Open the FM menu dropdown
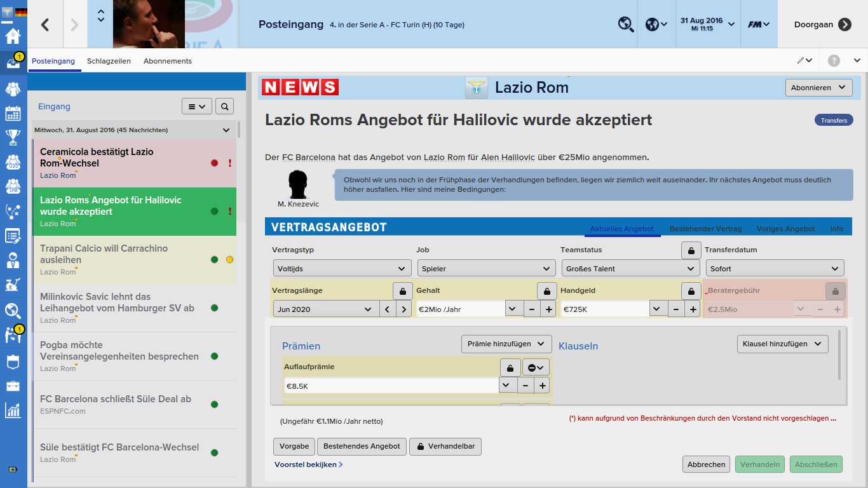Screen dimensions: 868x488 [759, 24]
